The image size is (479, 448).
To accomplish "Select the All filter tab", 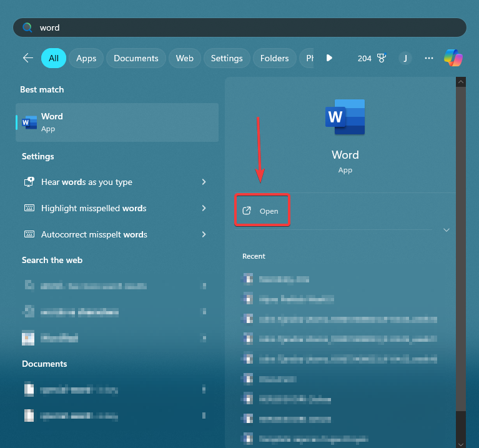I will point(54,58).
